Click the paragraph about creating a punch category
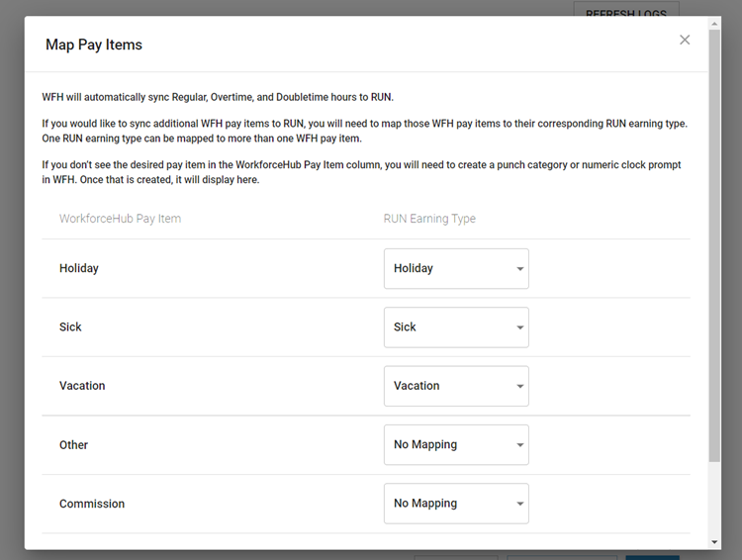Viewport: 742px width, 560px height. pos(361,172)
